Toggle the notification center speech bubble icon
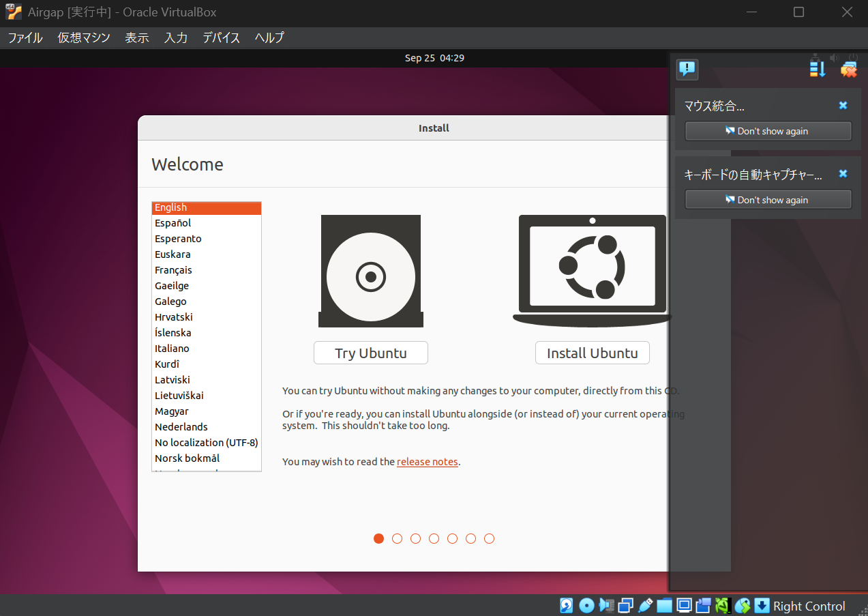 [x=687, y=69]
